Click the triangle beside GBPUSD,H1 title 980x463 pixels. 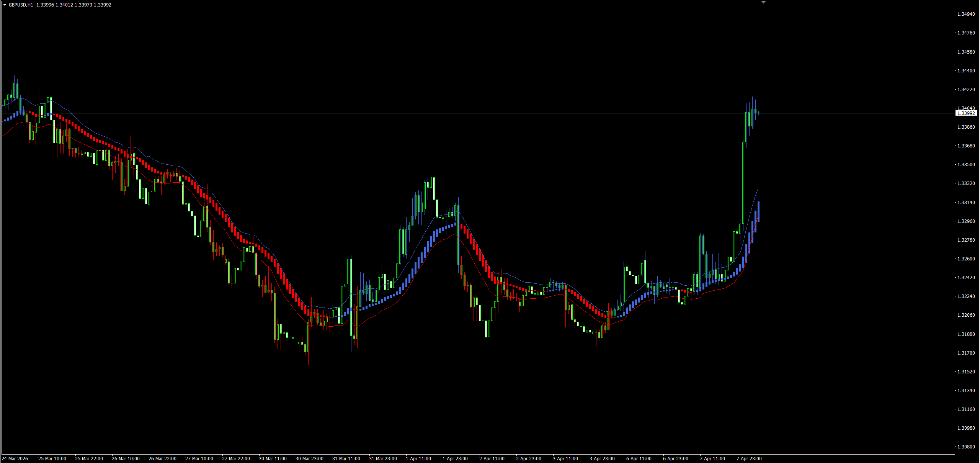click(5, 5)
